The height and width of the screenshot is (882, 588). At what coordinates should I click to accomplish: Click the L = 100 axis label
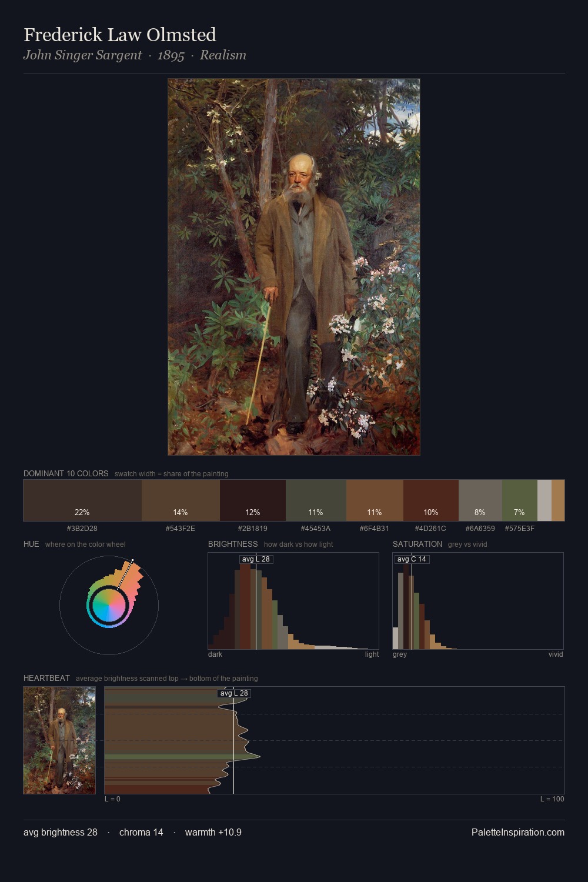[552, 799]
